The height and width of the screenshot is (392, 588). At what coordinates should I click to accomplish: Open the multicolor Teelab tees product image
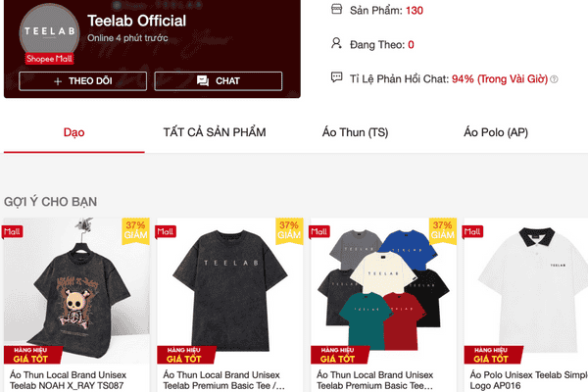pos(383,291)
